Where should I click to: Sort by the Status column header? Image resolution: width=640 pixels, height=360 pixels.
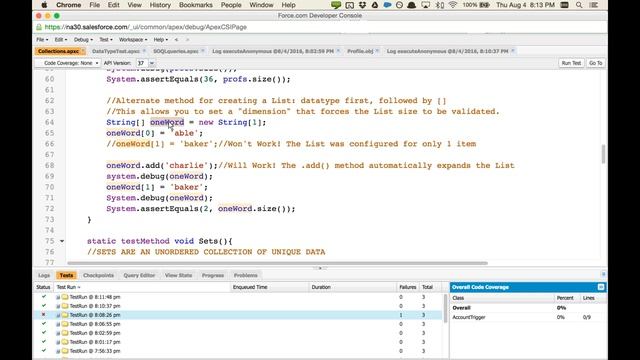[x=43, y=287]
